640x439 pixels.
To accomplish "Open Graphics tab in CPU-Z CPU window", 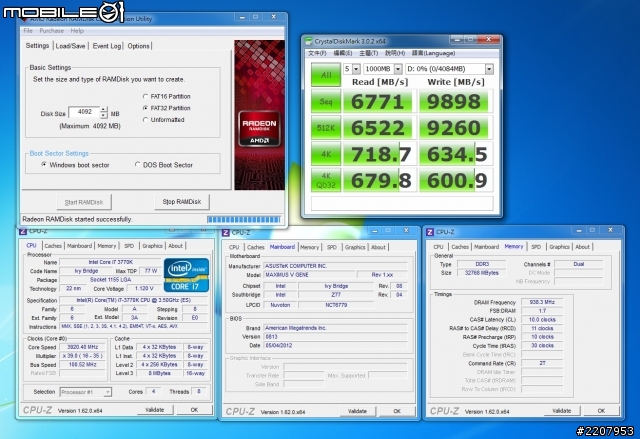I will 152,246.
